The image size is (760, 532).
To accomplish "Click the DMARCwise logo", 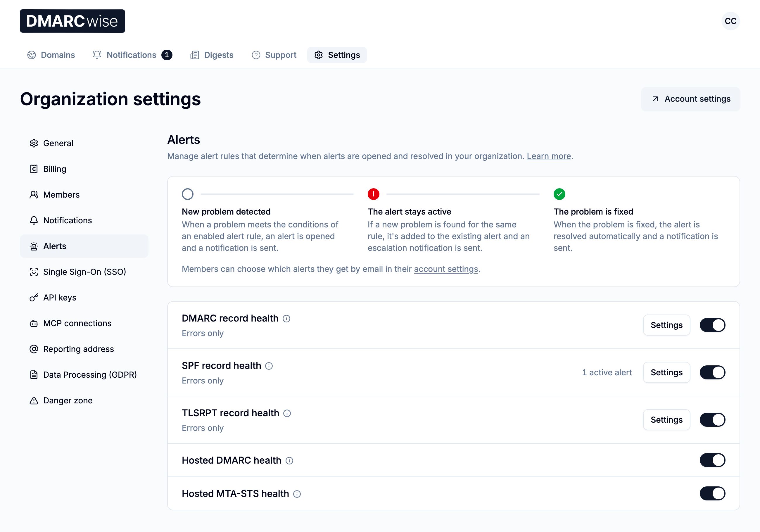I will click(72, 21).
